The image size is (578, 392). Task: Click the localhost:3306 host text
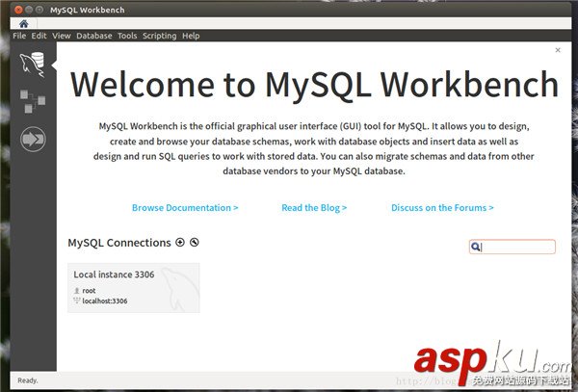coord(105,301)
